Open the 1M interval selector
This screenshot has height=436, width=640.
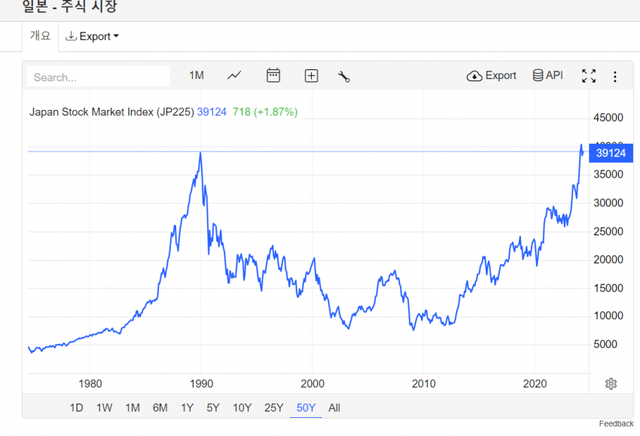[196, 76]
